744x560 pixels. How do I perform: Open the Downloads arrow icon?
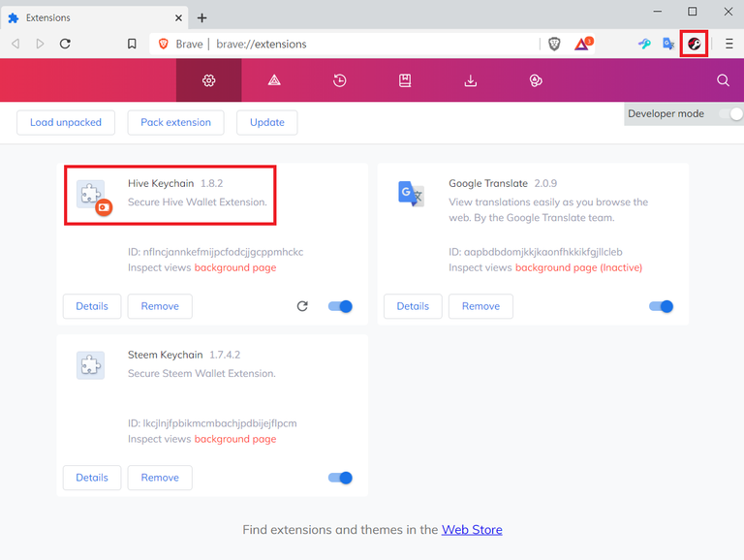470,80
